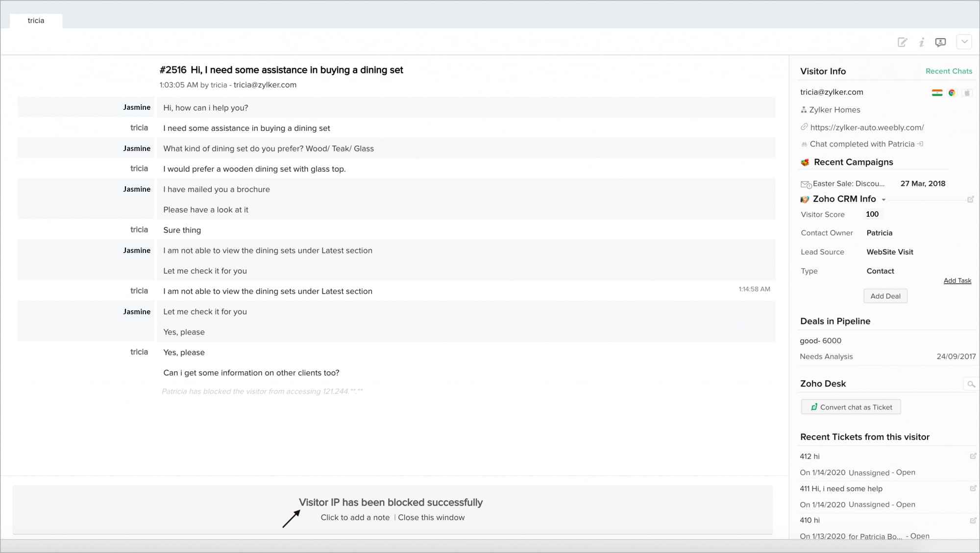Switch to the tricia chat tab
980x553 pixels.
(36, 21)
